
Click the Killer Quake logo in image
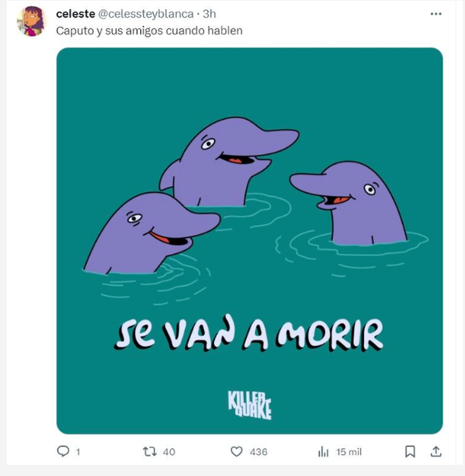point(249,405)
